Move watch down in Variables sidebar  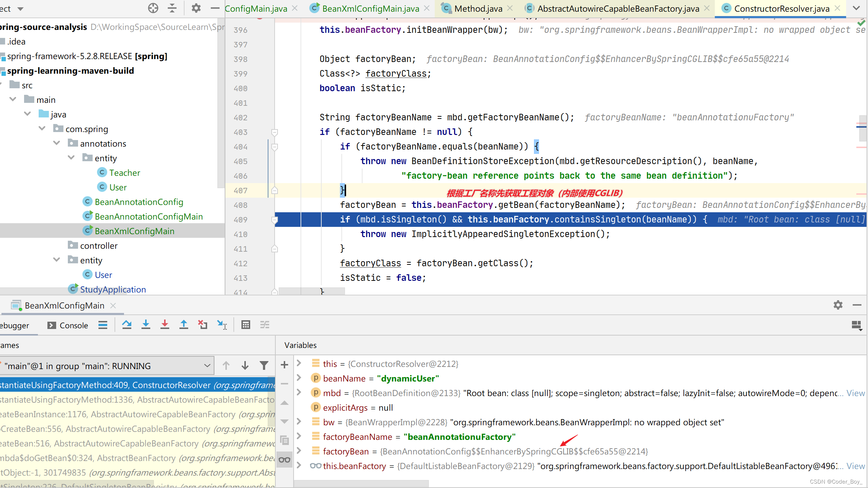(284, 422)
